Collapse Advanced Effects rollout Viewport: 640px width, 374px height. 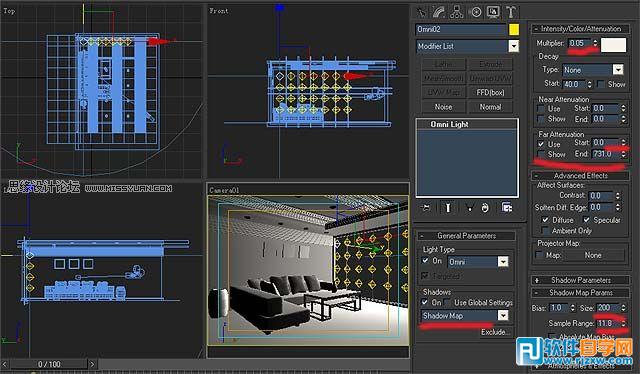pyautogui.click(x=580, y=176)
